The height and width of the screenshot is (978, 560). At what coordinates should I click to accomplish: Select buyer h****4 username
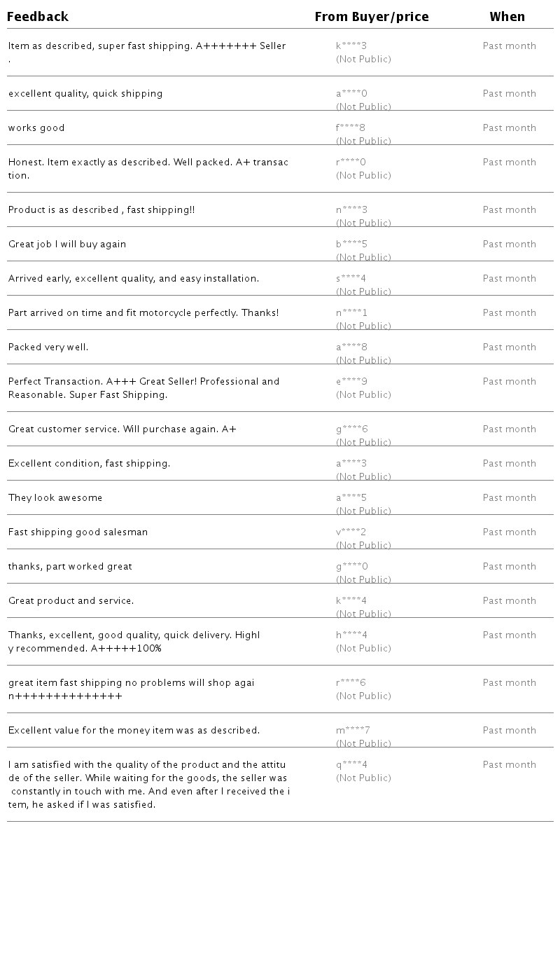click(351, 635)
